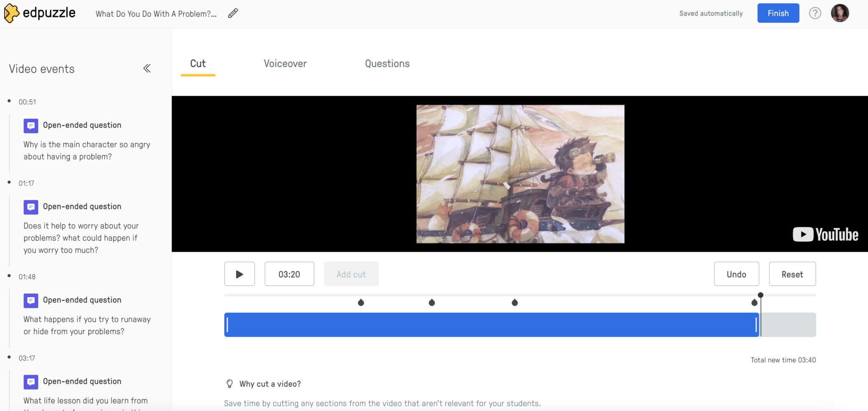Click the question icon at 01:48

pos(31,300)
